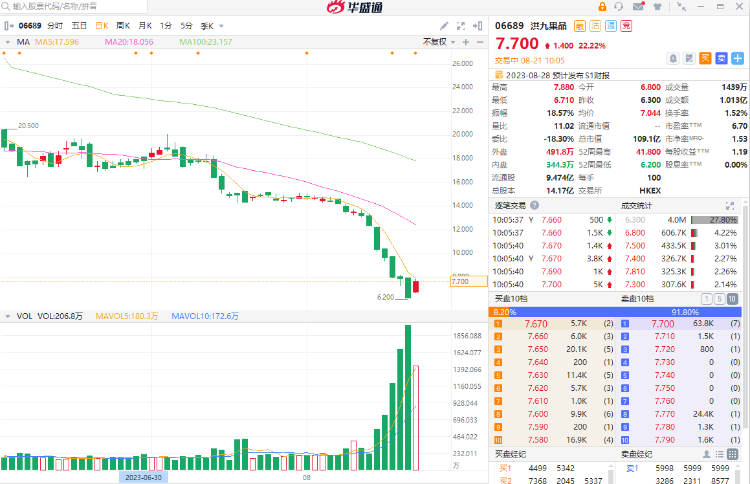Viewport: 750px width, 484px height.
Task: Select bid level 1 price 7.670
Action: tap(536, 324)
